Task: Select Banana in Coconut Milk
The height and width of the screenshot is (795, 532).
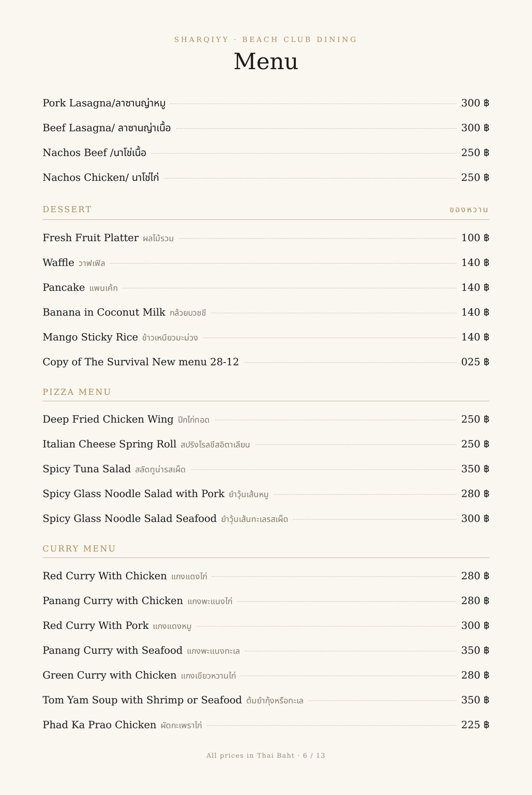Action: pyautogui.click(x=265, y=312)
